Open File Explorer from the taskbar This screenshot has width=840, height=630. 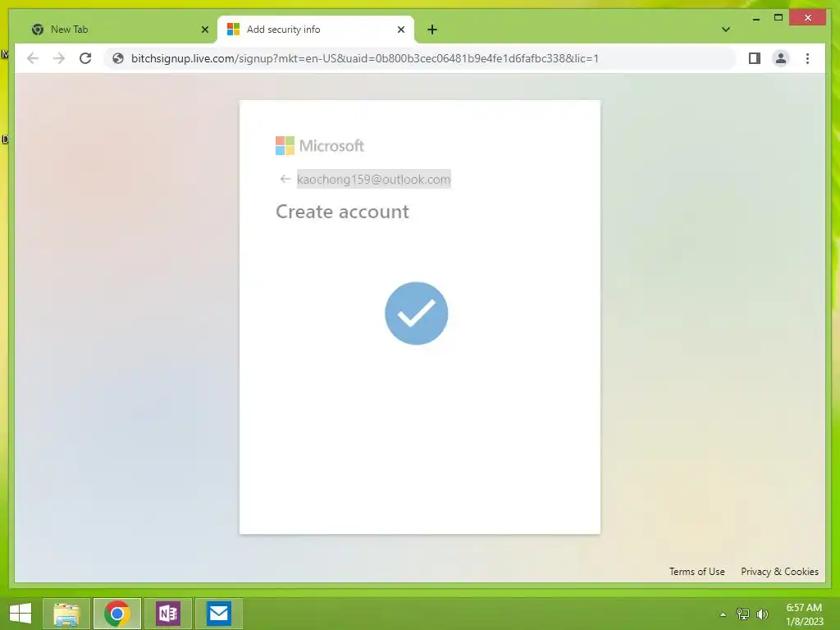66,614
